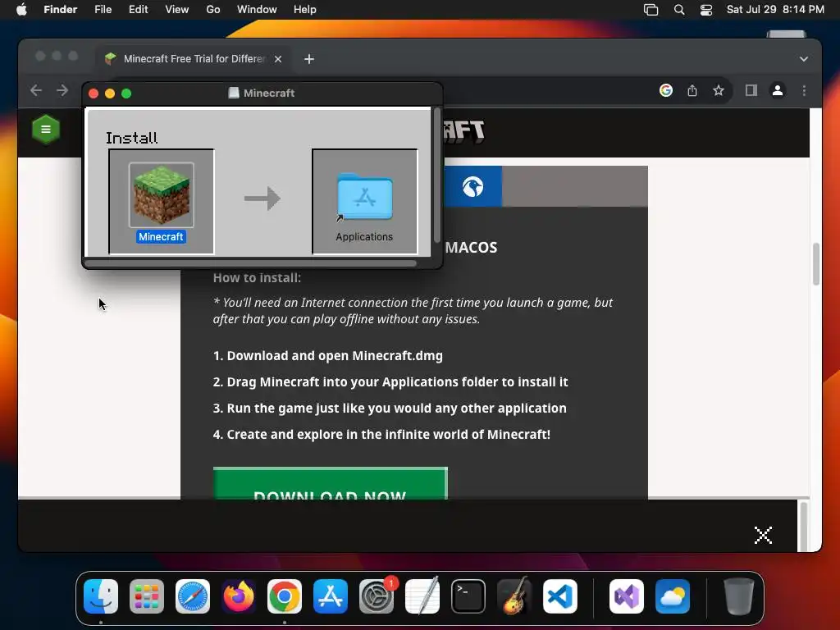Image resolution: width=840 pixels, height=630 pixels.
Task: Open TextEdit from the Dock
Action: [x=422, y=596]
